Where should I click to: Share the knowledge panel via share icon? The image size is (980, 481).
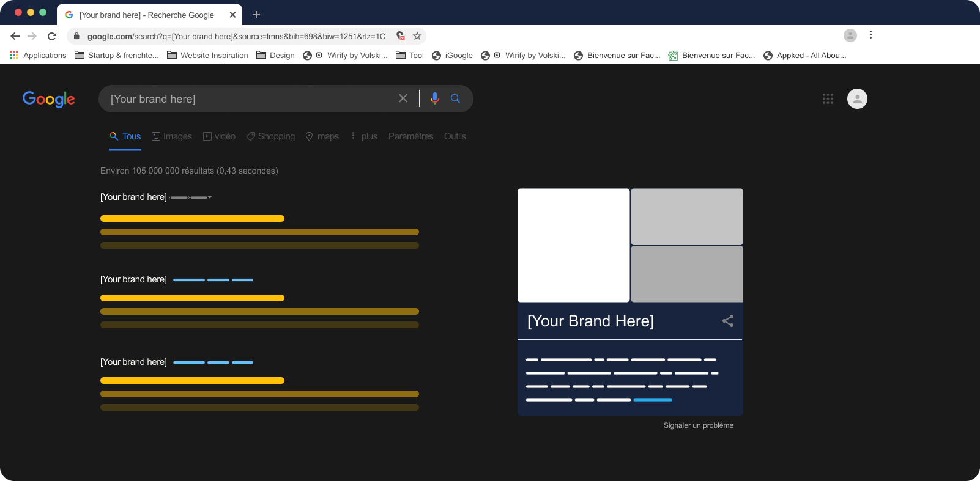coord(728,321)
